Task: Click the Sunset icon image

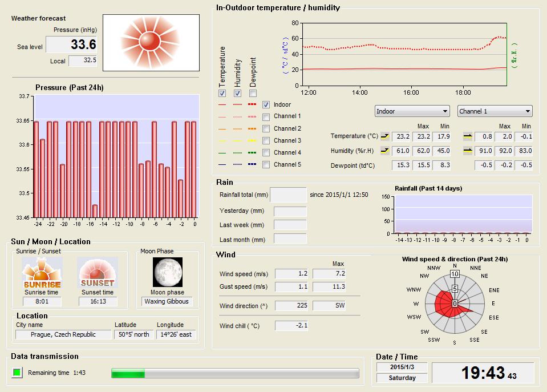Action: tap(97, 272)
